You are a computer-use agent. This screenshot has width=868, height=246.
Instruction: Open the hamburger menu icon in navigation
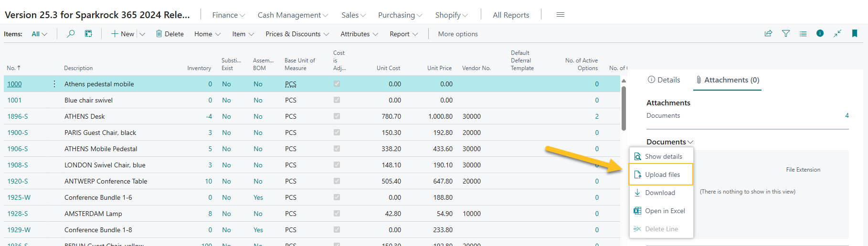(561, 15)
